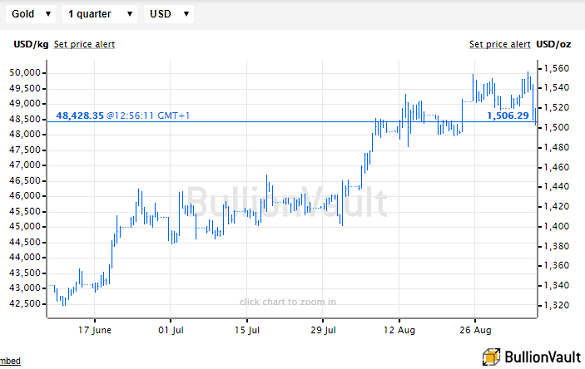The height and width of the screenshot is (369, 585).
Task: Click the 44,000 kilo axis value
Action: pyautogui.click(x=25, y=257)
